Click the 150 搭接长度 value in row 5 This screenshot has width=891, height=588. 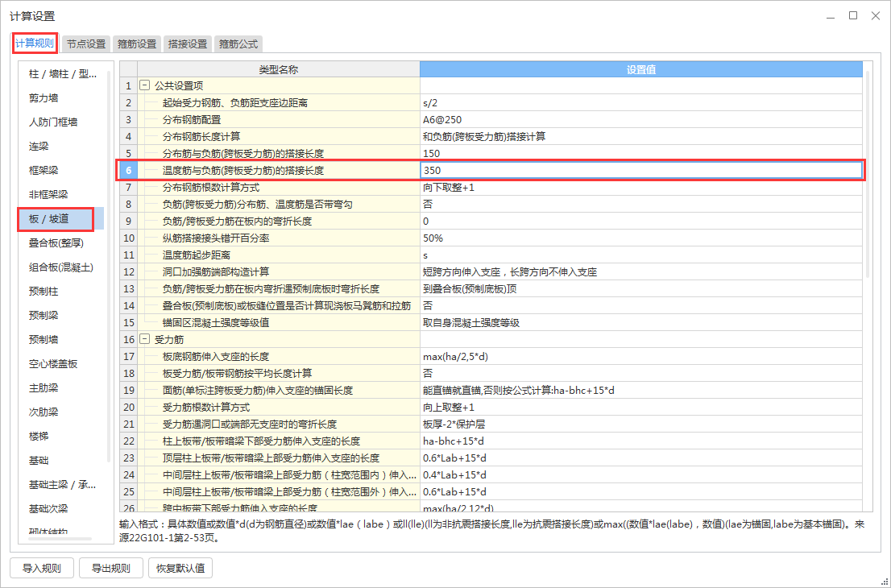point(641,153)
